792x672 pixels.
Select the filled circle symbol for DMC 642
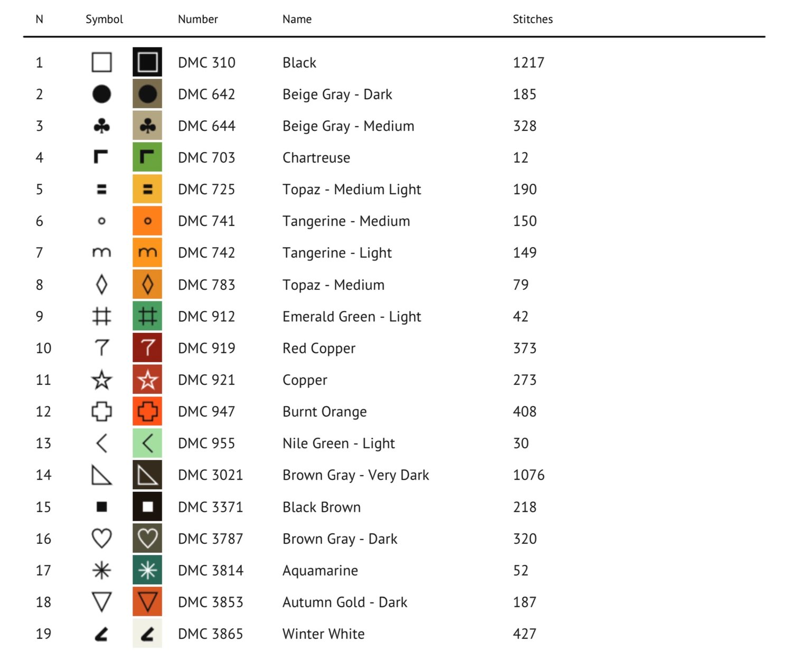(x=101, y=94)
